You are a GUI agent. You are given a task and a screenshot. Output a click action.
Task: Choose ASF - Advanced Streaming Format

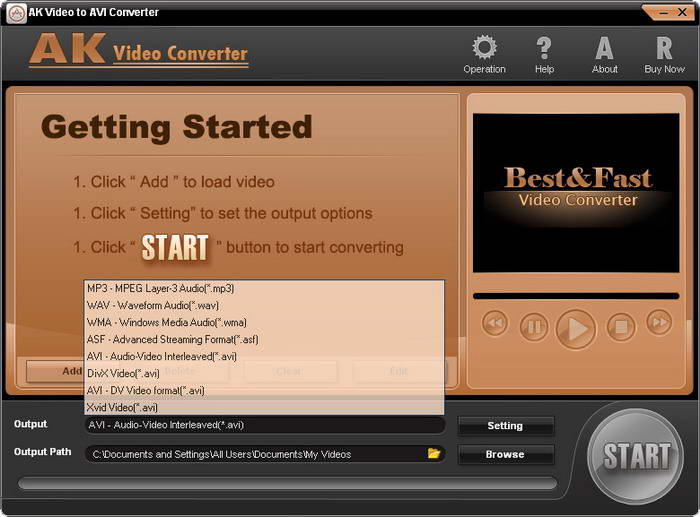point(264,339)
